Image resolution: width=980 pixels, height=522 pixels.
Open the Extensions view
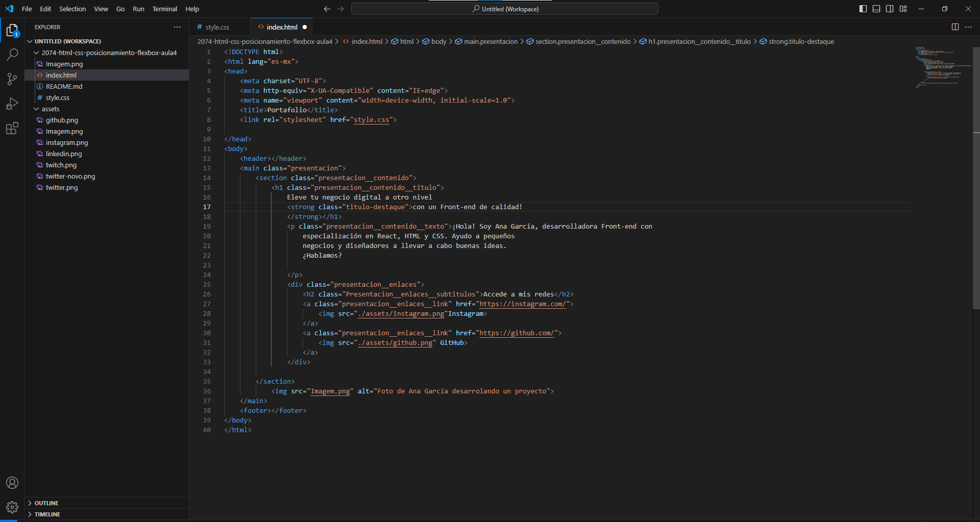[12, 128]
